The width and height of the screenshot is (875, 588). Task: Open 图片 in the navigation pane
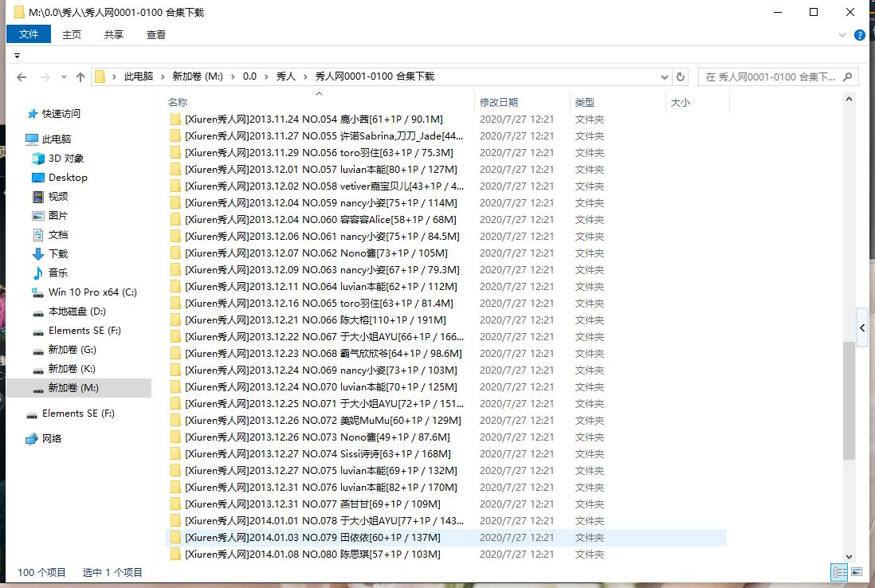point(58,215)
